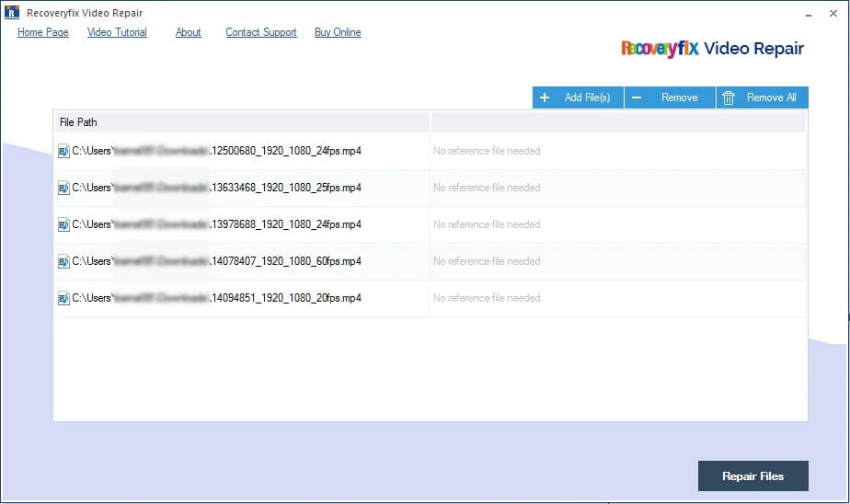Click 'No reference file needed' for 13978688 file

tap(487, 224)
